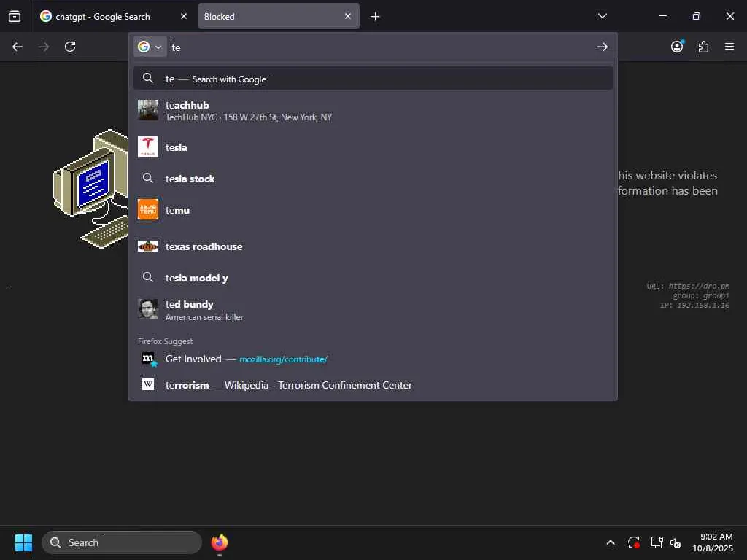Click the retro computer illustration

pyautogui.click(x=90, y=189)
